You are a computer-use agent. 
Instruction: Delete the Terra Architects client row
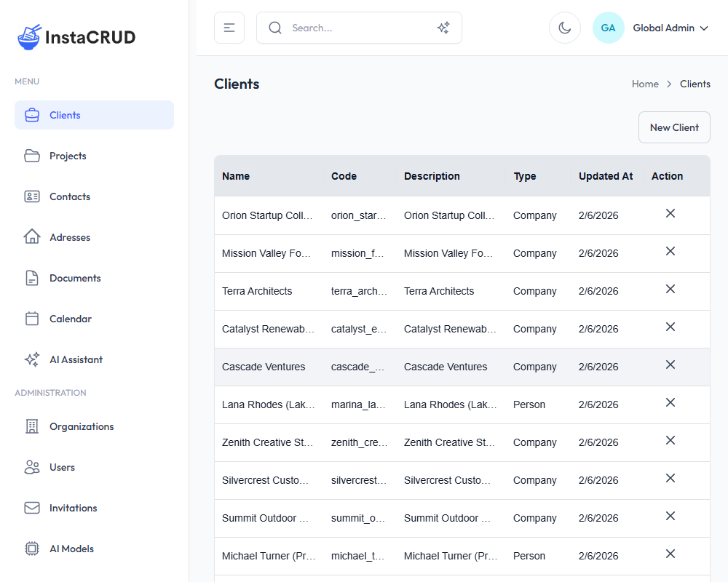point(670,289)
